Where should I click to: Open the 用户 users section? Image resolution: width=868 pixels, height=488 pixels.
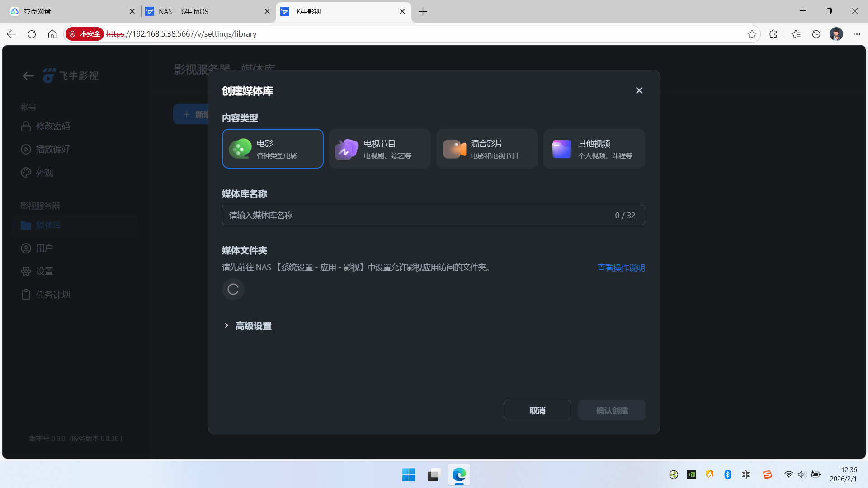[45, 248]
